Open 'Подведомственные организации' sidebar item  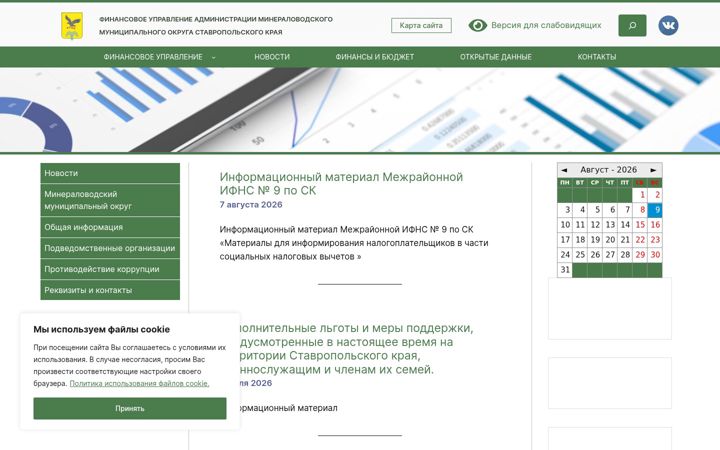coord(110,248)
